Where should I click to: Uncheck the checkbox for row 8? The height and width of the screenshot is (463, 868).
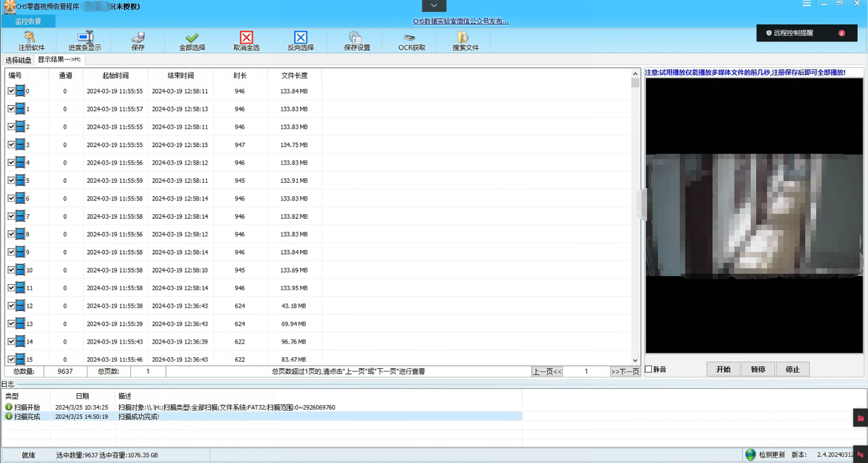11,234
